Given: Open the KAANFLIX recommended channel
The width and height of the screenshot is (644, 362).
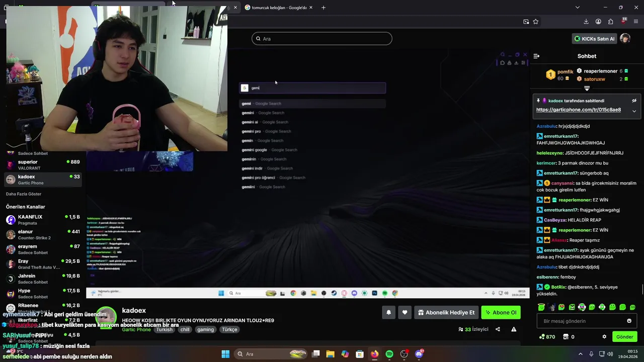Looking at the screenshot, I should click(42, 220).
